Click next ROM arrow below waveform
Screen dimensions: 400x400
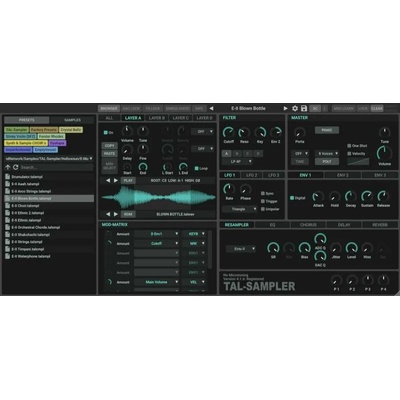pos(116,214)
